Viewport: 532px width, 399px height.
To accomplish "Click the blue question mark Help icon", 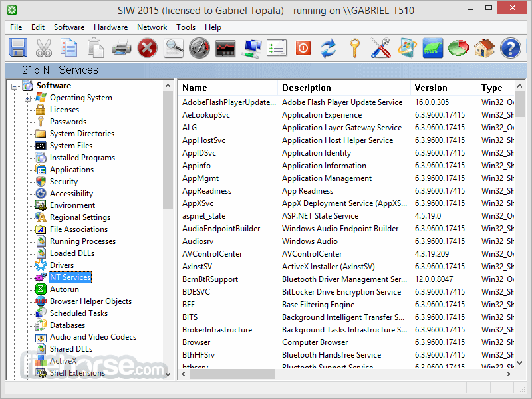I will [511, 47].
